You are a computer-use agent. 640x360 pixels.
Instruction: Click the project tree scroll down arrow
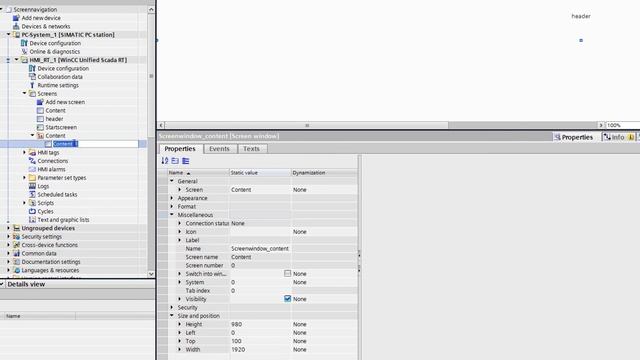tap(151, 274)
